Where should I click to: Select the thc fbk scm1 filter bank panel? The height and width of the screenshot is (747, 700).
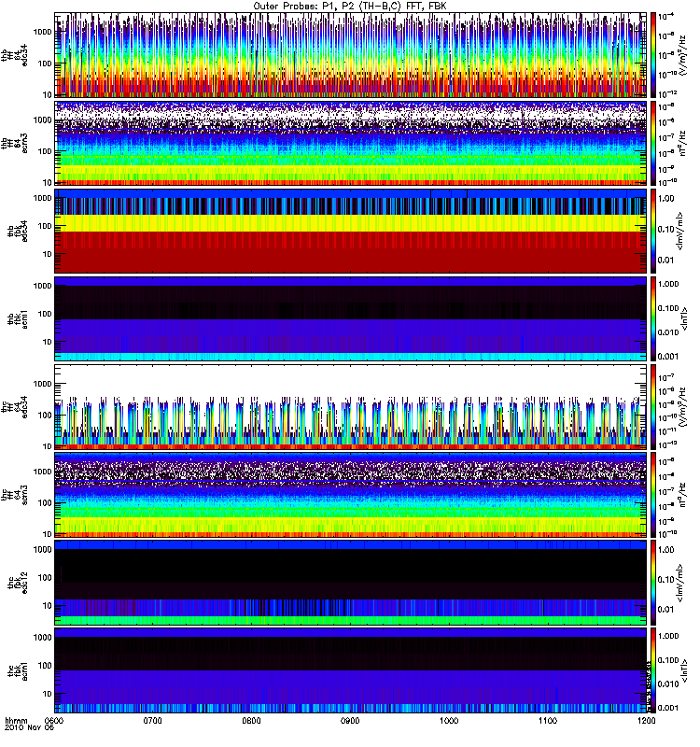click(351, 669)
